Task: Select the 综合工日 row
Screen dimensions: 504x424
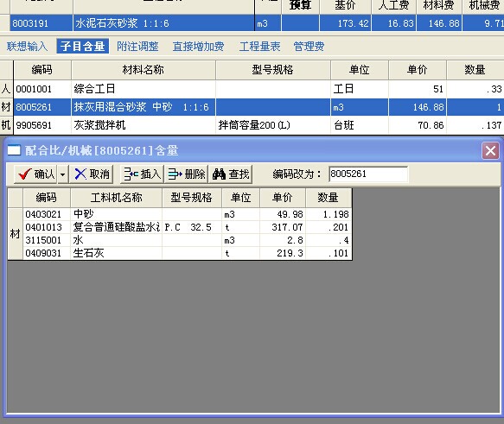Action: (252, 89)
